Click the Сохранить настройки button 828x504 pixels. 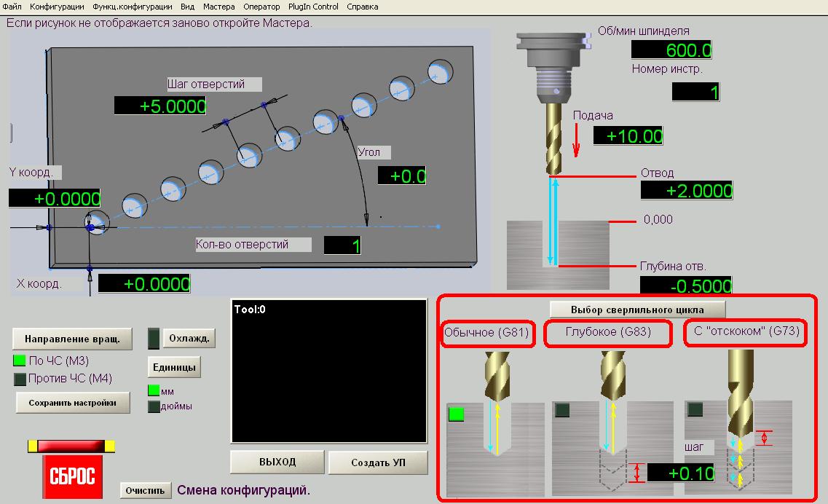pos(73,403)
